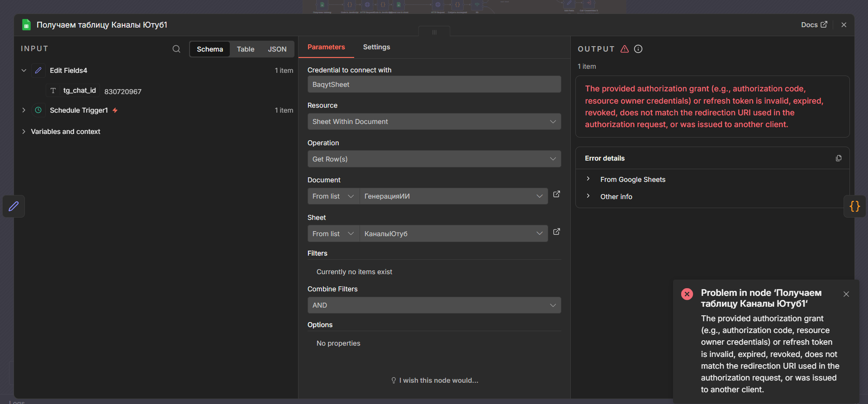Image resolution: width=868 pixels, height=404 pixels.
Task: Click the search icon in Input panel
Action: coord(176,49)
